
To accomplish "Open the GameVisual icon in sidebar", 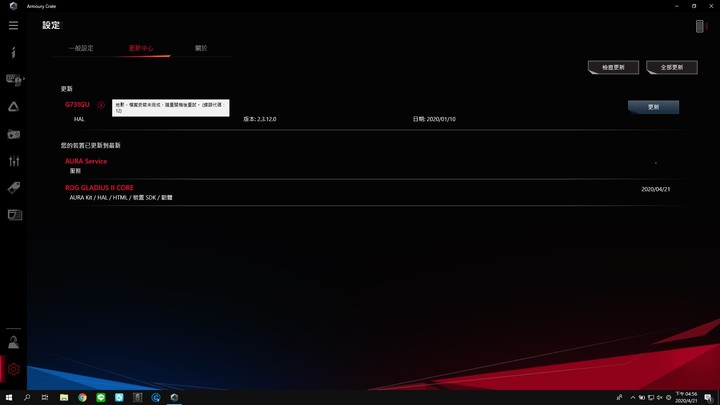I will (x=13, y=134).
